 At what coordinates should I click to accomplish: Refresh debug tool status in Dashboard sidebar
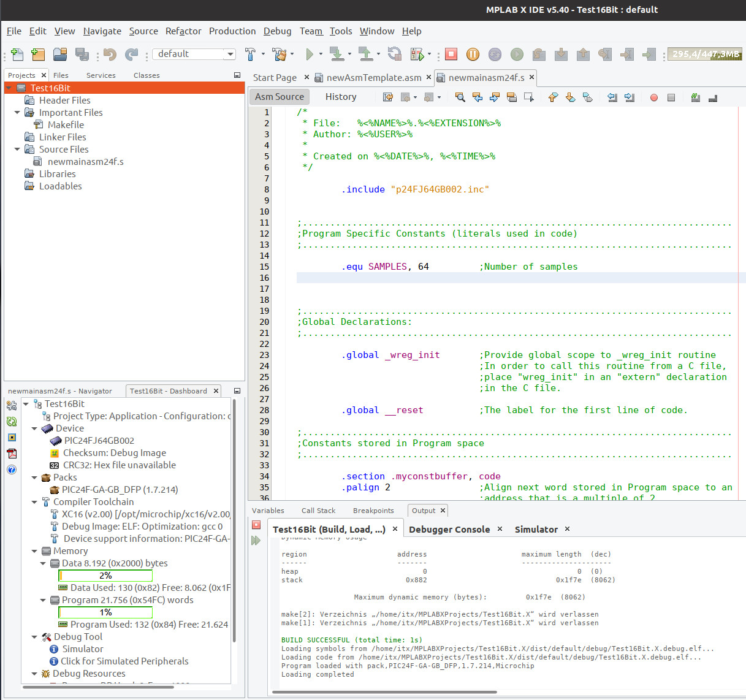click(12, 422)
